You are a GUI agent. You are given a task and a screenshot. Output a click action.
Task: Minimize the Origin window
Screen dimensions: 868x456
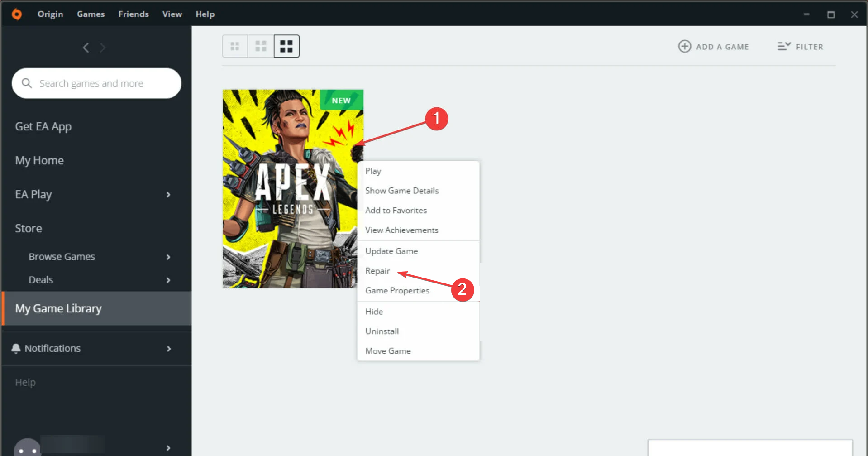(806, 14)
